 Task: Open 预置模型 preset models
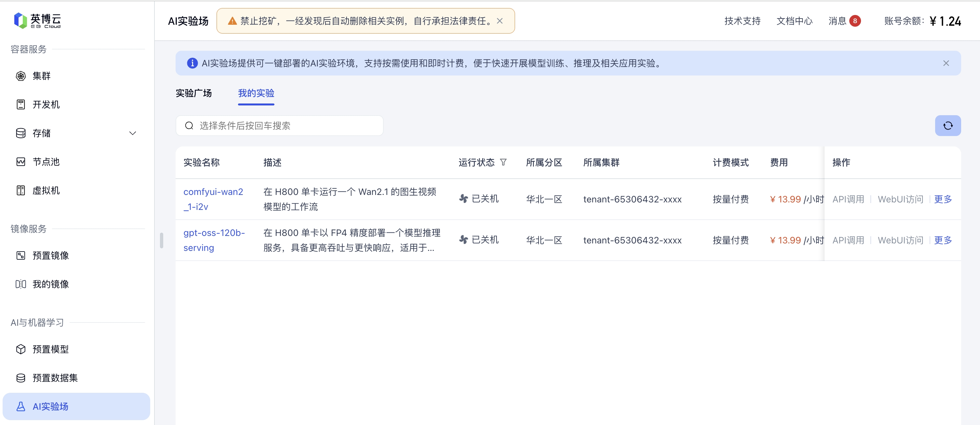pos(50,349)
